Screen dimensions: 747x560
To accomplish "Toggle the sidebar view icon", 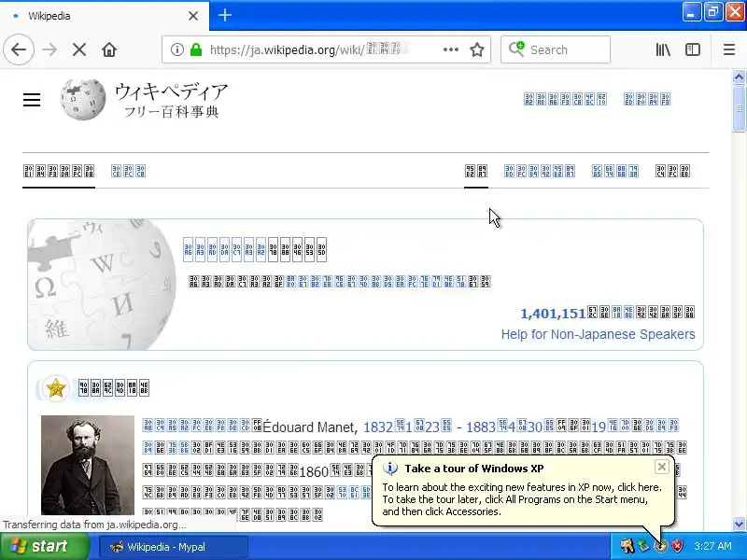I will point(693,49).
